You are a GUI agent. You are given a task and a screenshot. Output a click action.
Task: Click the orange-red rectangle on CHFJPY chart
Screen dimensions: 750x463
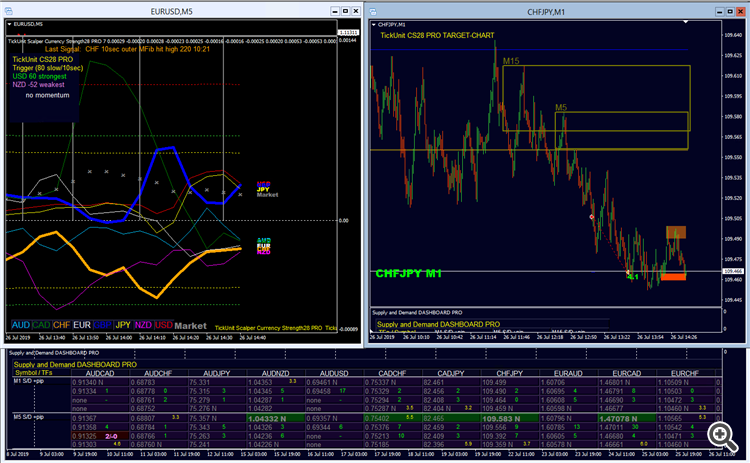(673, 276)
